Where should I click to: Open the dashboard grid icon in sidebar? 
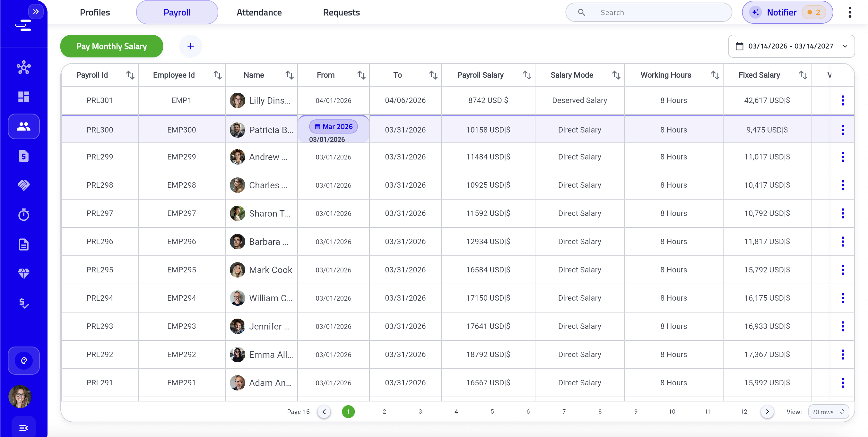click(23, 97)
